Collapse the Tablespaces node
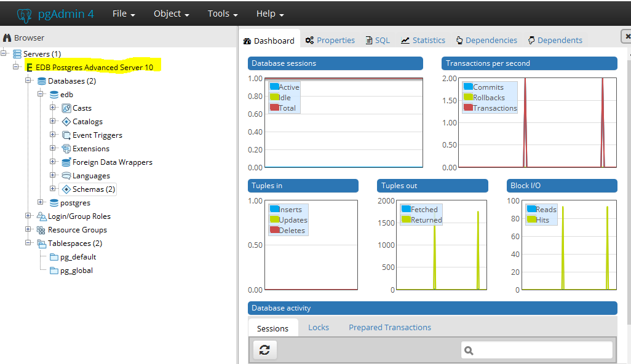 coord(28,242)
